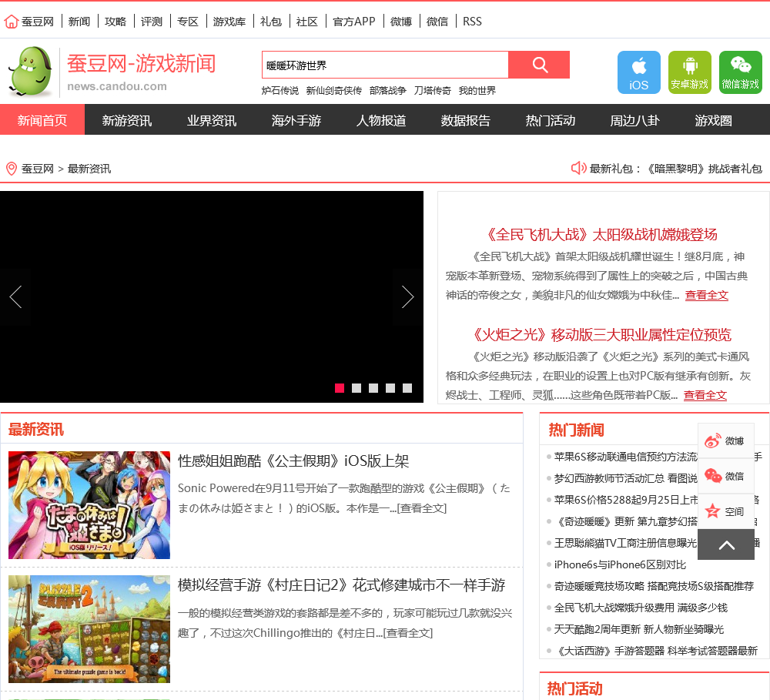
Task: Open article 性感姐姐跑酷《公主假期》iOS版上架
Action: pyautogui.click(x=293, y=461)
